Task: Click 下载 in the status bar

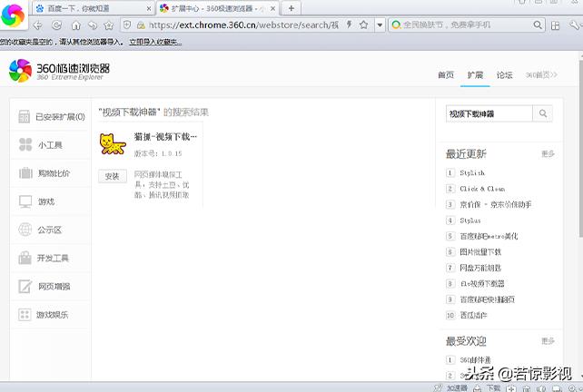Action: [x=493, y=387]
